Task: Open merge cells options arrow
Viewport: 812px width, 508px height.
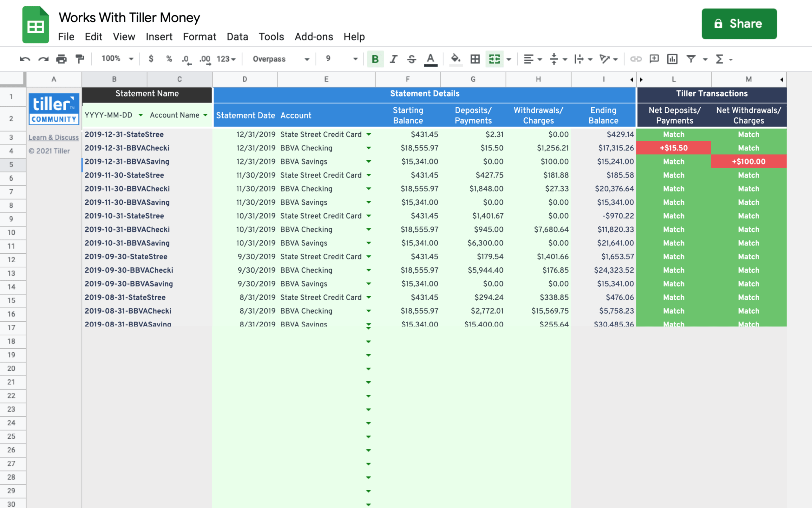Action: click(509, 59)
